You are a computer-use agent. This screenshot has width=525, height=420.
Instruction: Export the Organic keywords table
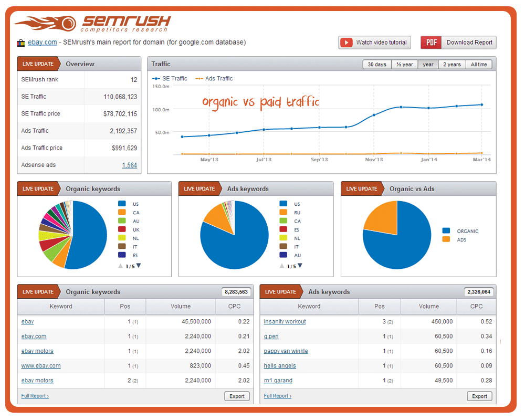pyautogui.click(x=237, y=396)
